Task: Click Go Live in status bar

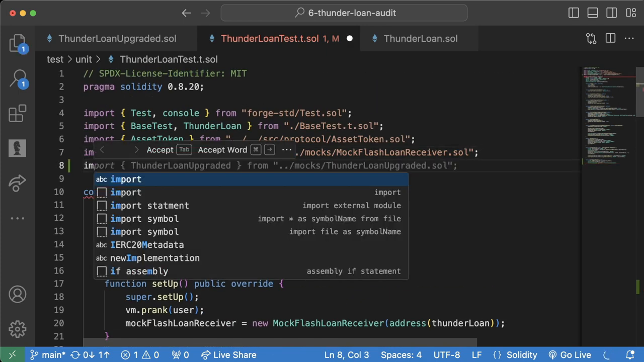Action: point(570,355)
